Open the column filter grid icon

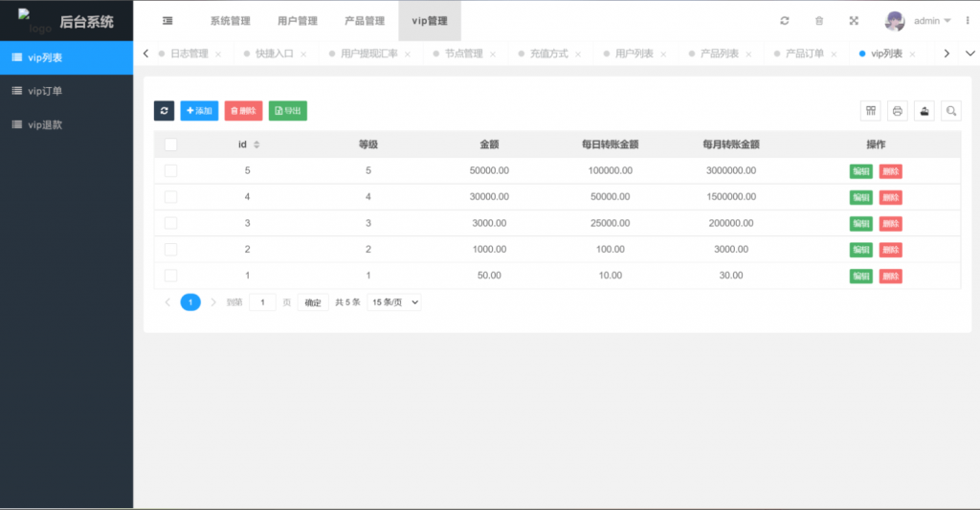(871, 111)
